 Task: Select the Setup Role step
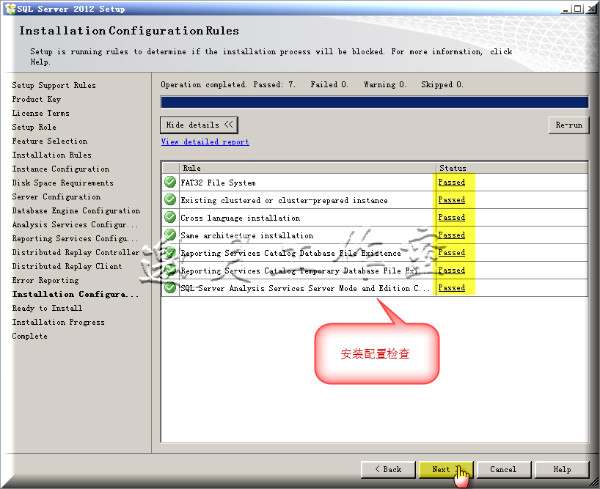click(x=34, y=127)
